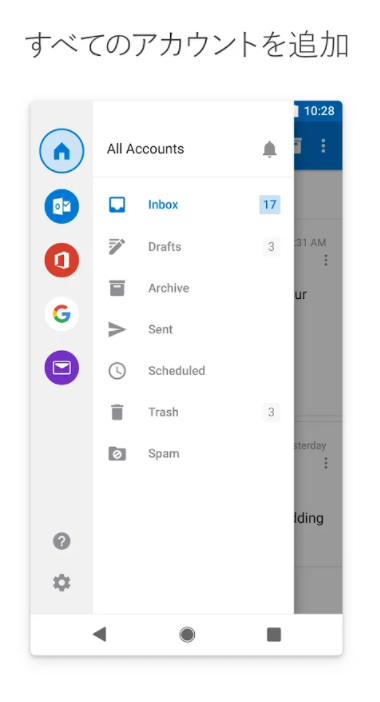Open the Inbox folder
Image resolution: width=380 pixels, height=702 pixels.
pos(193,205)
